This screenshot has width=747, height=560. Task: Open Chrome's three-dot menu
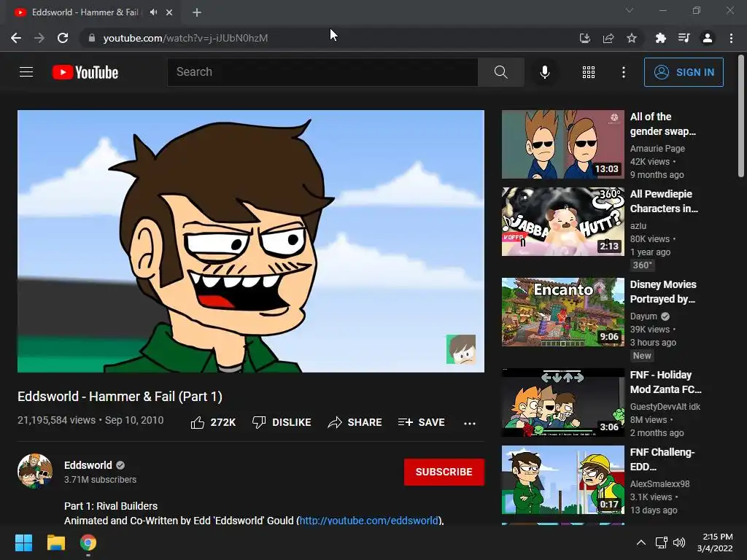[731, 38]
